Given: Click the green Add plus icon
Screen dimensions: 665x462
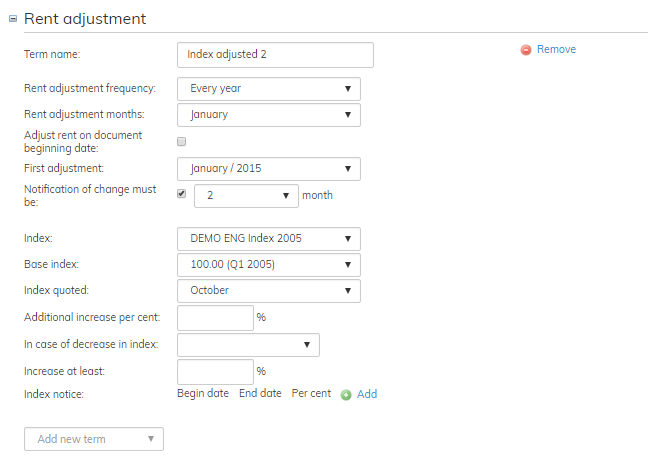Looking at the screenshot, I should click(346, 395).
